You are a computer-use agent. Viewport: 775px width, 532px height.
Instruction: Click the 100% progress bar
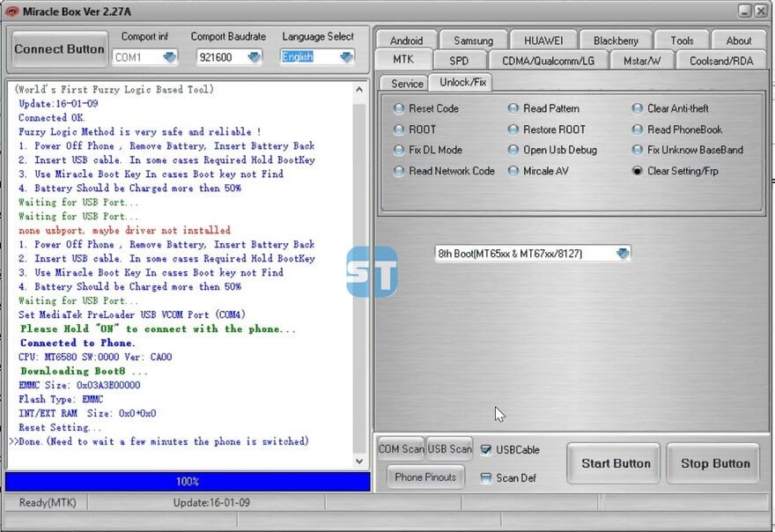coord(188,482)
